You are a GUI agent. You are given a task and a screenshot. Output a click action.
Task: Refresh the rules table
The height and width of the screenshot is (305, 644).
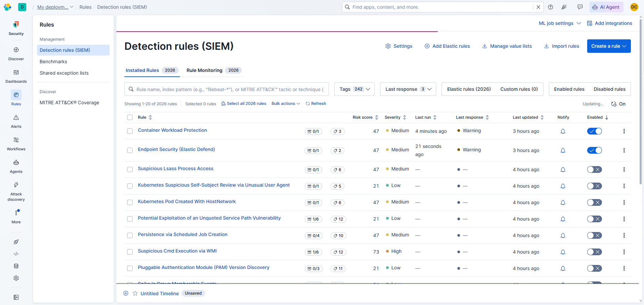click(x=316, y=104)
